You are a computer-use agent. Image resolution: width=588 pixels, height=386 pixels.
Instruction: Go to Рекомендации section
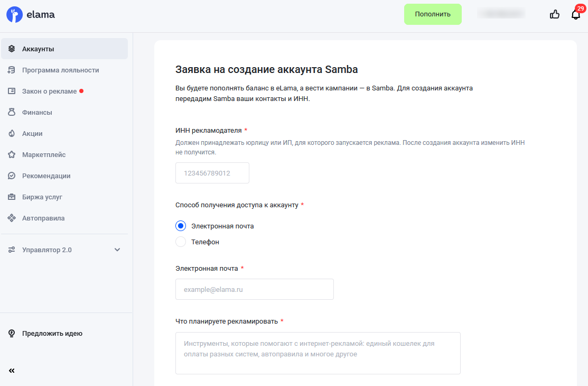tap(46, 176)
